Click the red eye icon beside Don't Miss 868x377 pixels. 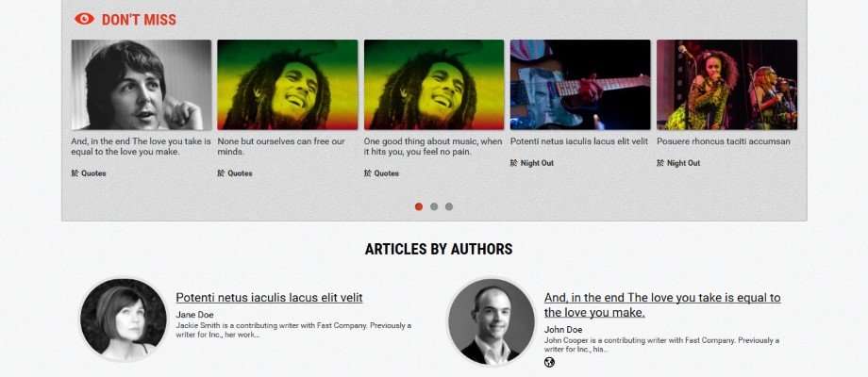pos(84,20)
